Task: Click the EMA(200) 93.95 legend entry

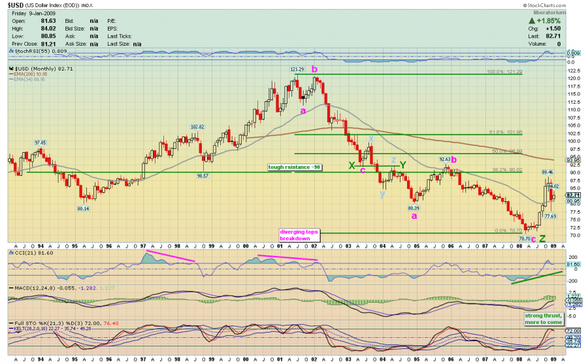Action: (x=30, y=74)
